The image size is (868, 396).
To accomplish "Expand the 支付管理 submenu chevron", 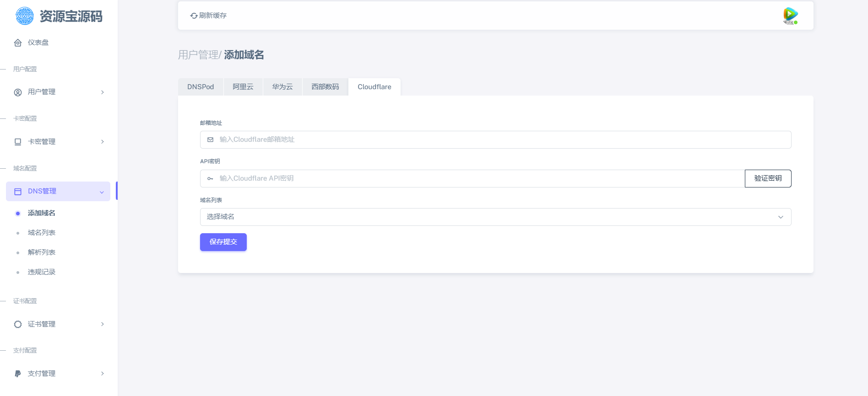I will pos(103,374).
